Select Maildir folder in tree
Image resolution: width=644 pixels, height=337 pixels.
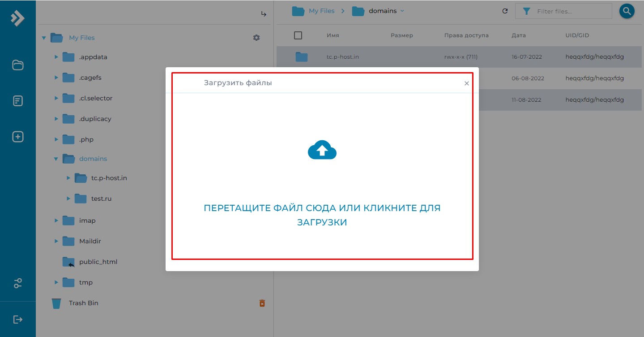tap(90, 241)
